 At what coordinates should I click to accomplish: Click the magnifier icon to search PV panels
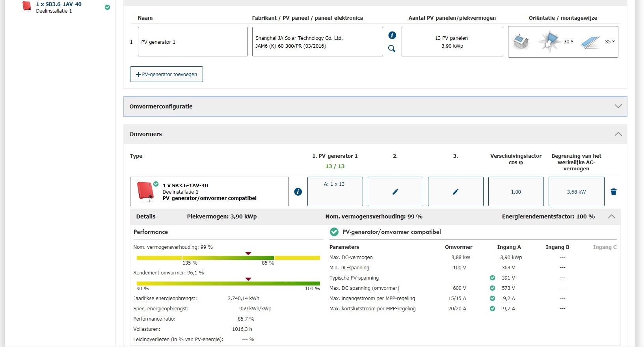(x=392, y=49)
